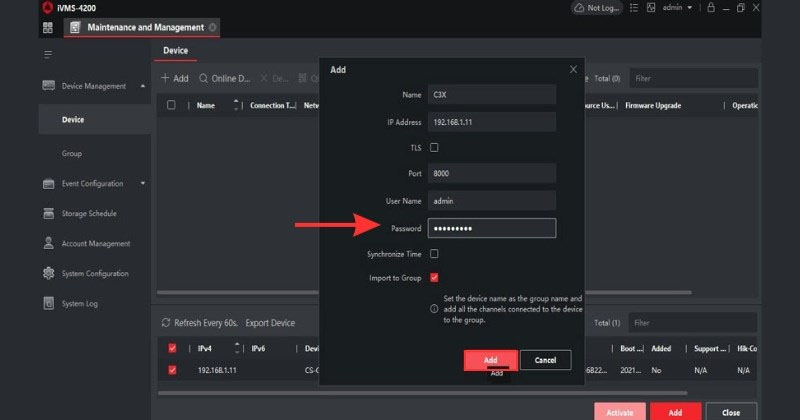
Task: Close the Maintenance and Management tab
Action: pos(212,28)
